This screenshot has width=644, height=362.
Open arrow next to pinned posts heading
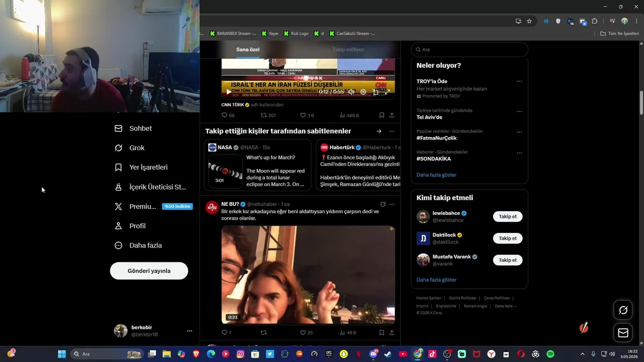tap(379, 131)
